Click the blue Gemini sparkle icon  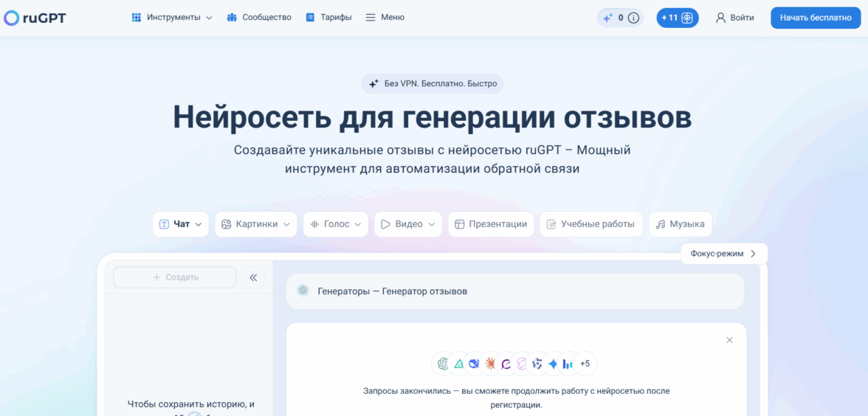pyautogui.click(x=552, y=364)
